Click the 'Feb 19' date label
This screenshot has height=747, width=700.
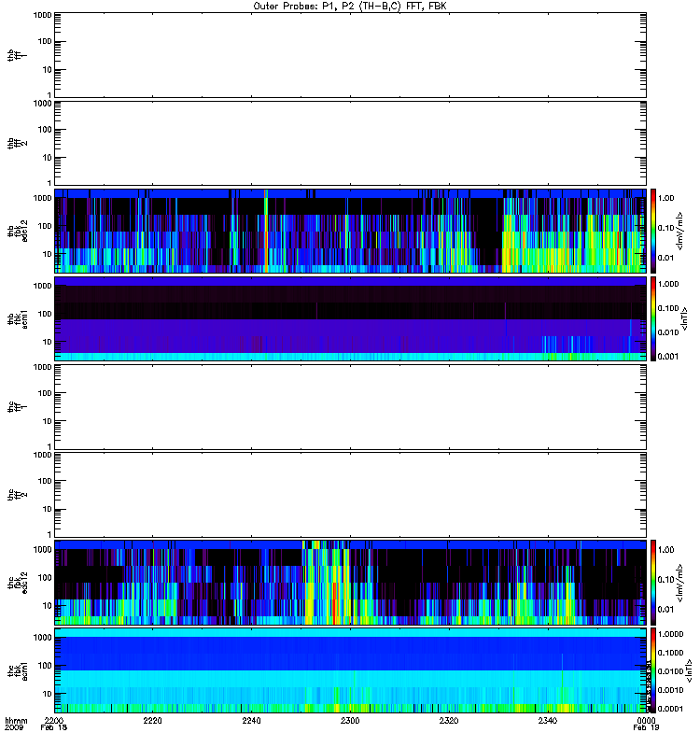click(x=646, y=728)
